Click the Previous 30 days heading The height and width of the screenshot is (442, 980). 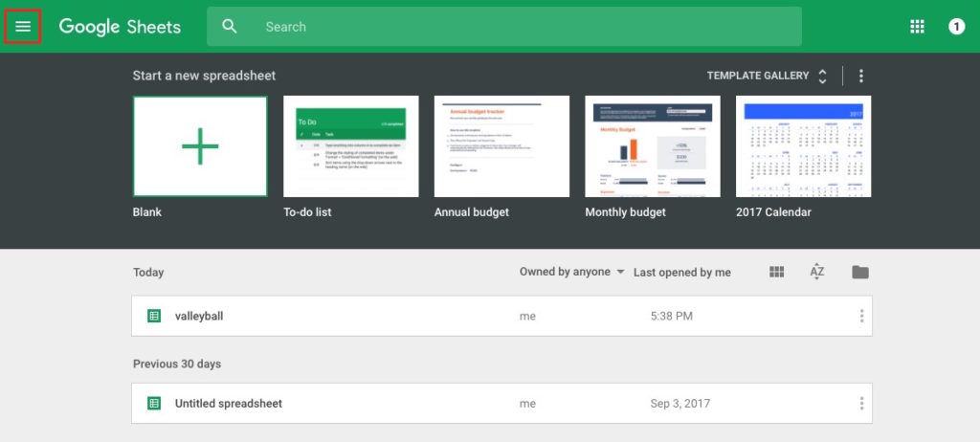pos(177,364)
